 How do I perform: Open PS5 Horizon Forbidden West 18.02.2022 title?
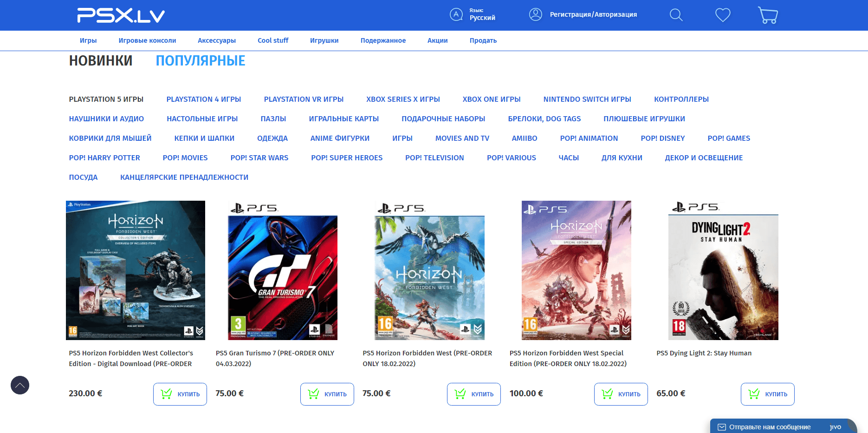(428, 358)
